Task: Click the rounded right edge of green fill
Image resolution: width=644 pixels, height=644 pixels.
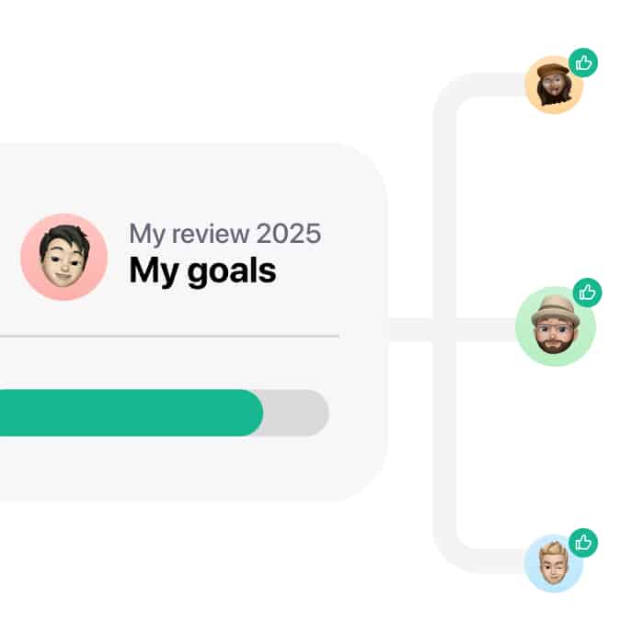Action: 255,413
